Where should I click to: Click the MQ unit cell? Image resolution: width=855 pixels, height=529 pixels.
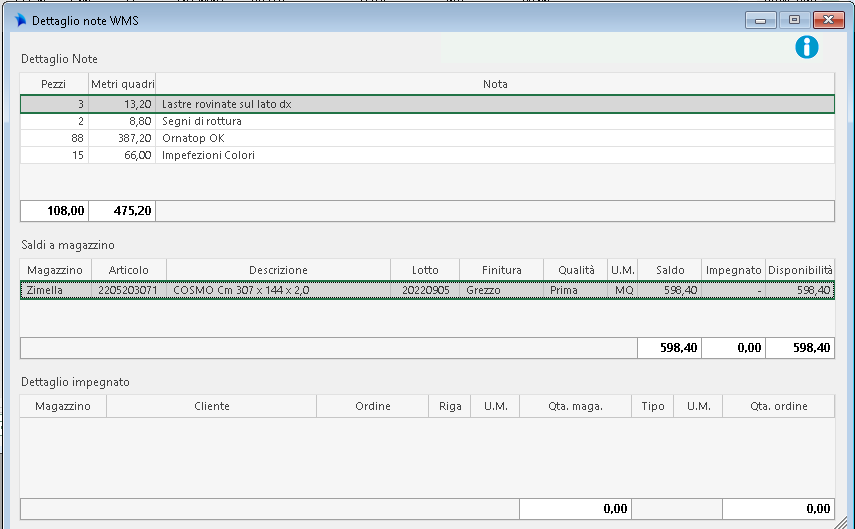(x=623, y=290)
